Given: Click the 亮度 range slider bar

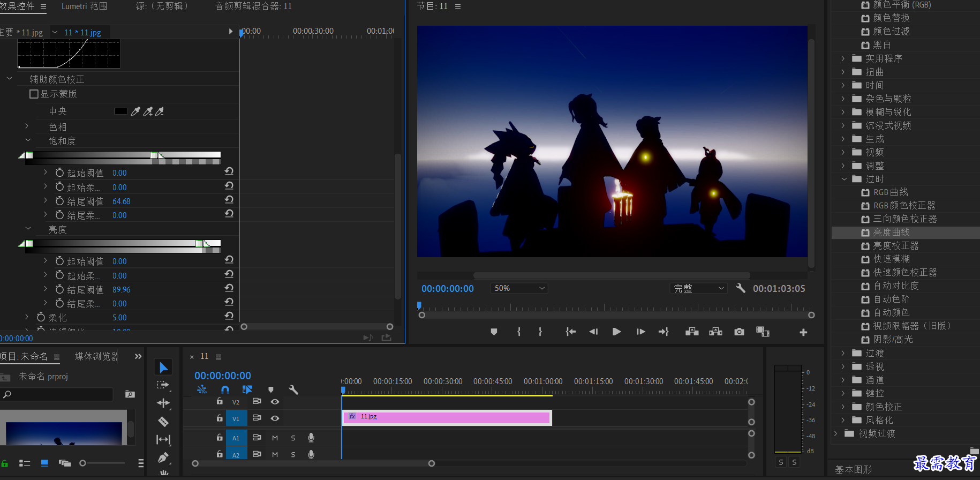Looking at the screenshot, I should click(x=123, y=243).
